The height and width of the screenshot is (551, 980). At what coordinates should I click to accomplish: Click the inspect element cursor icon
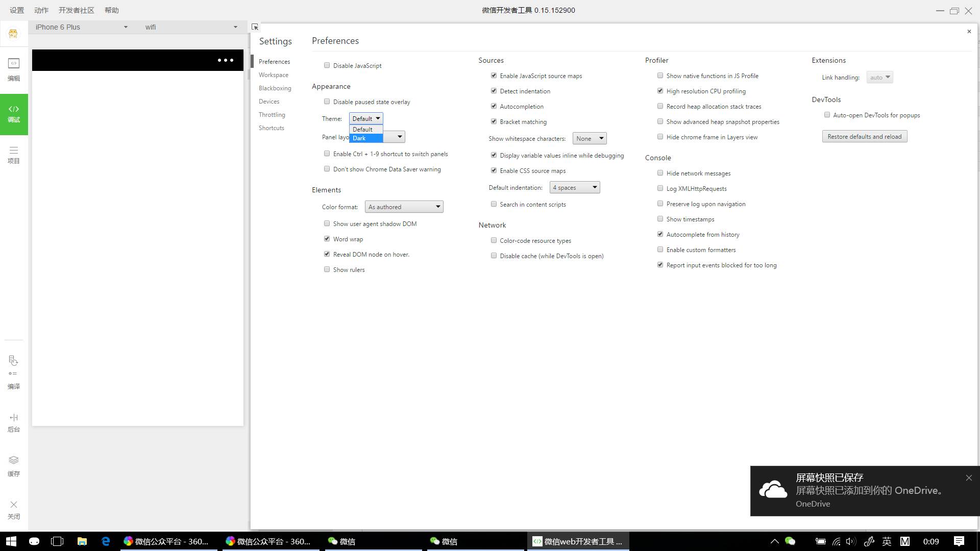pos(255,27)
